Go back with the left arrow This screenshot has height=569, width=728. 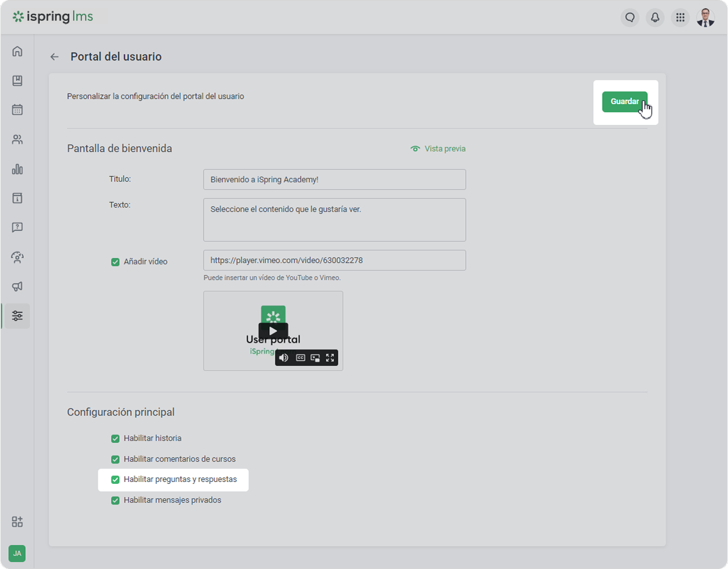[x=54, y=57]
